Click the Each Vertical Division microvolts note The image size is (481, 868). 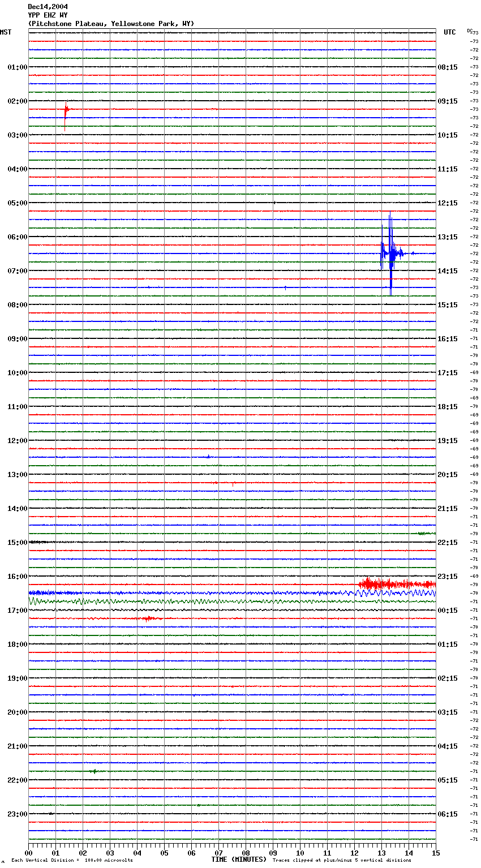(72, 860)
